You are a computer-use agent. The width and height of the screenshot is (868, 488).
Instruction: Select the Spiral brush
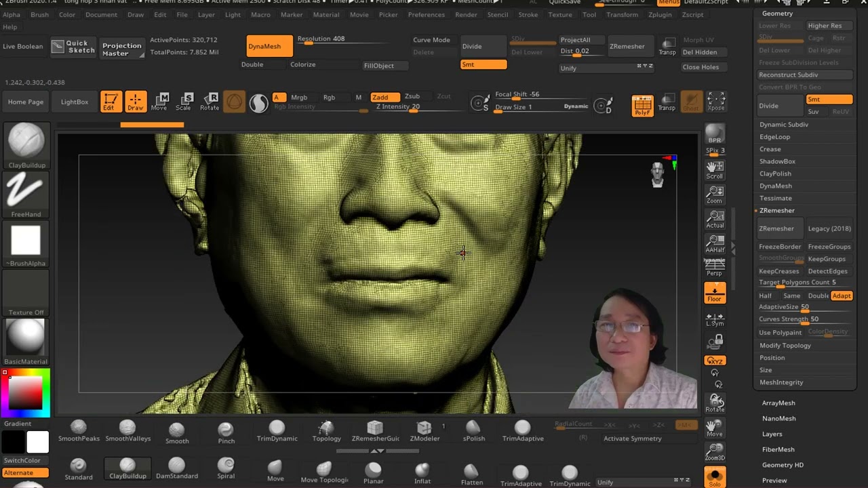tap(226, 468)
